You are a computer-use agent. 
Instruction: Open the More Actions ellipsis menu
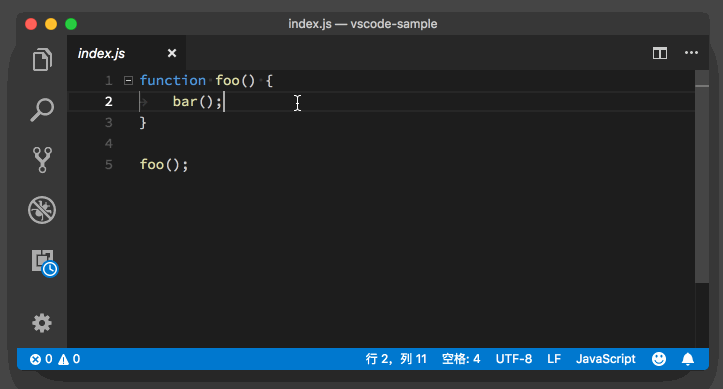[691, 53]
